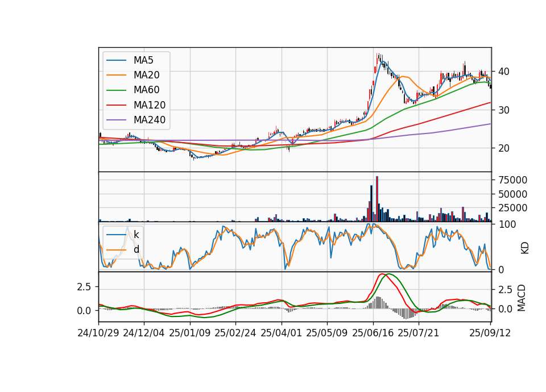
Task: Click the 25/04/01 date axis label
Action: pyautogui.click(x=282, y=333)
